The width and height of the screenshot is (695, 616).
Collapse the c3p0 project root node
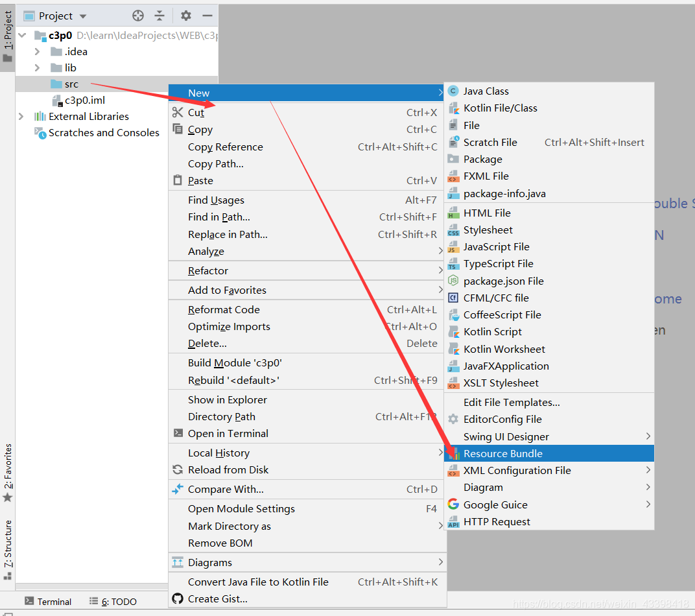point(23,35)
